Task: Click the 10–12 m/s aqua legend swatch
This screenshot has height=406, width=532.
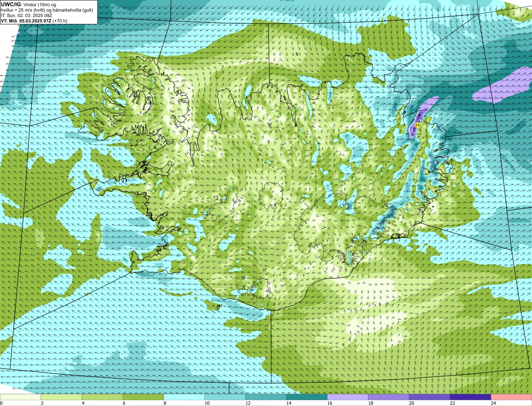Action: pyautogui.click(x=225, y=397)
